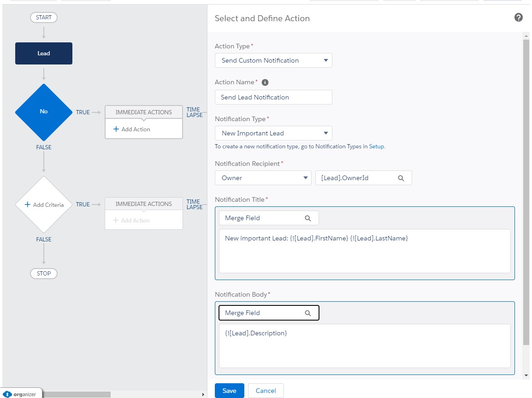Image resolution: width=532 pixels, height=398 pixels.
Task: Click the panel vertical scrollbar thumb
Action: [526, 192]
